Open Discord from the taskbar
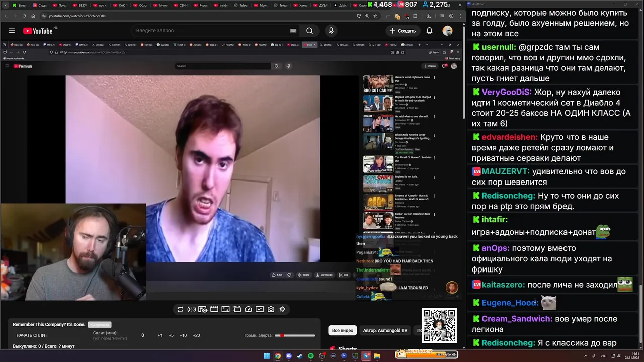The height and width of the screenshot is (362, 644). [x=289, y=356]
